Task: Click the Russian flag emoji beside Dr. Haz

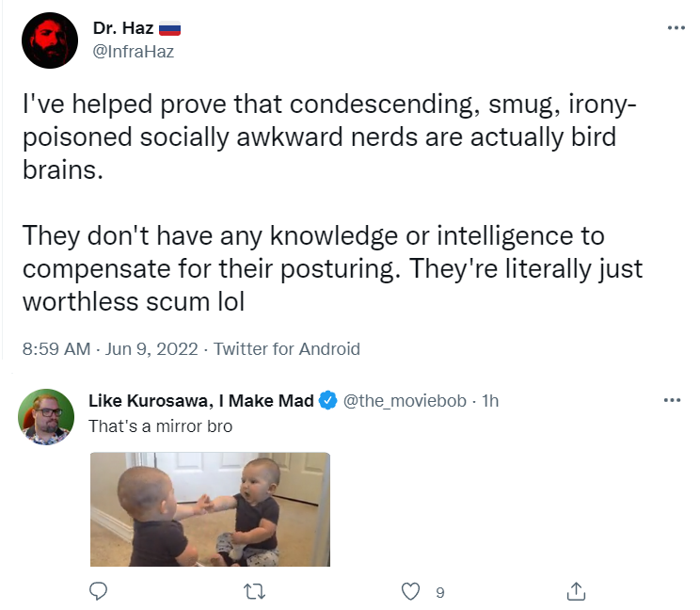Action: click(169, 28)
